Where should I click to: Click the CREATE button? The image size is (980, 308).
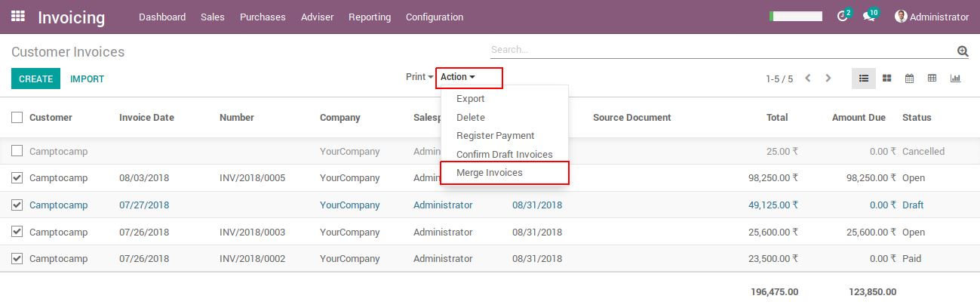click(35, 79)
